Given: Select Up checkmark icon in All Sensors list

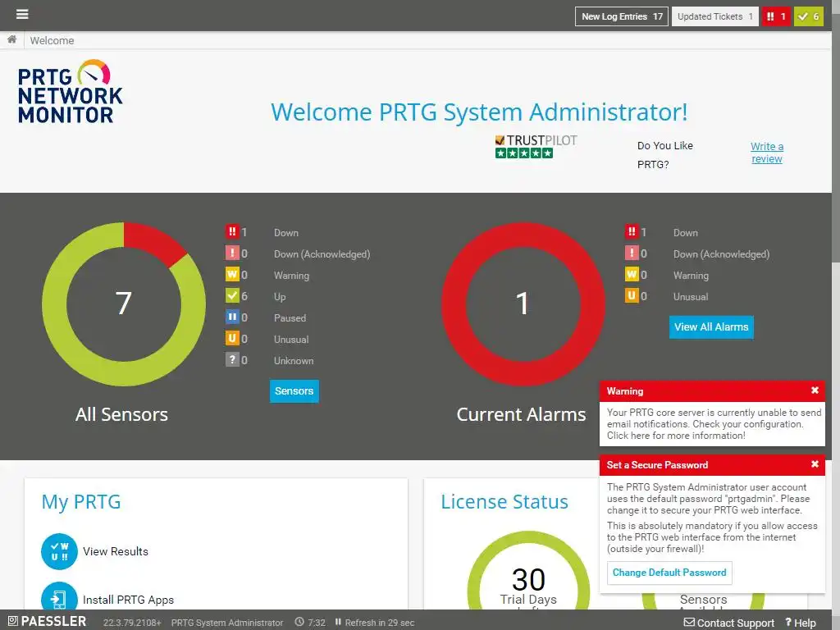Looking at the screenshot, I should [232, 295].
